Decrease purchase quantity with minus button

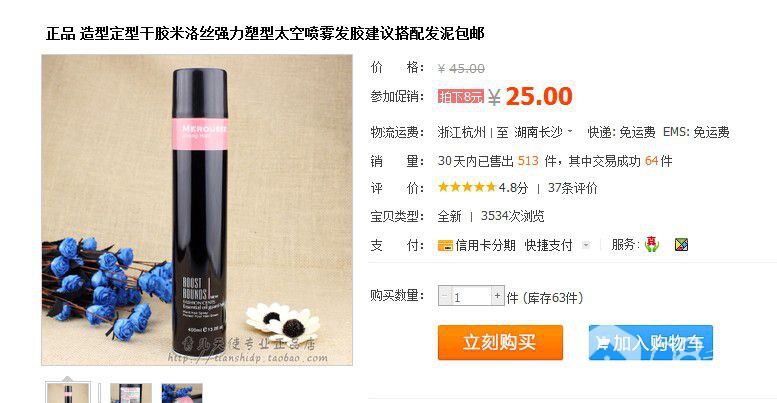(x=444, y=296)
